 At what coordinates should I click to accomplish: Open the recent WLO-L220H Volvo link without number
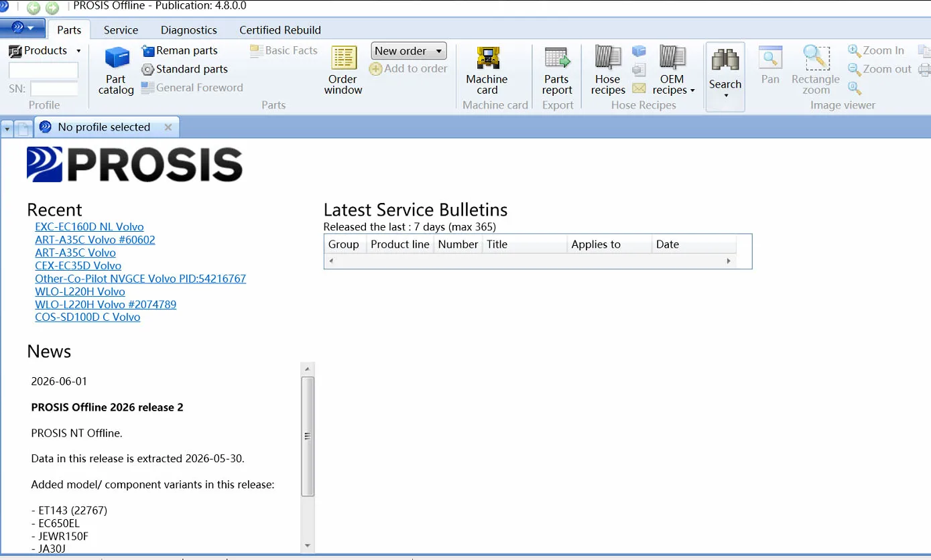click(80, 292)
